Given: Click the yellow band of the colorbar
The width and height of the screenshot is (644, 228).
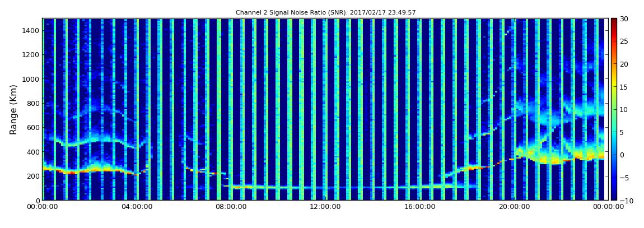Looking at the screenshot, I should coord(614,84).
